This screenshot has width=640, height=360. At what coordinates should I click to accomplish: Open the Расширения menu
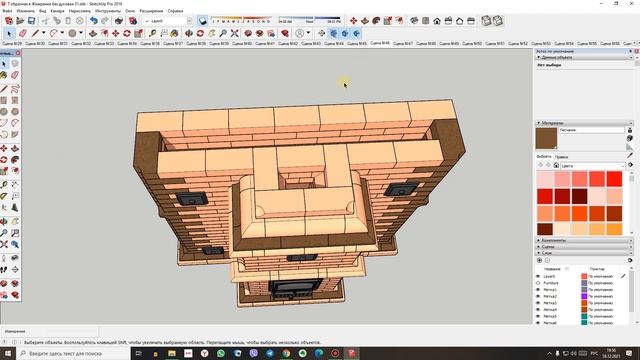pyautogui.click(x=151, y=11)
